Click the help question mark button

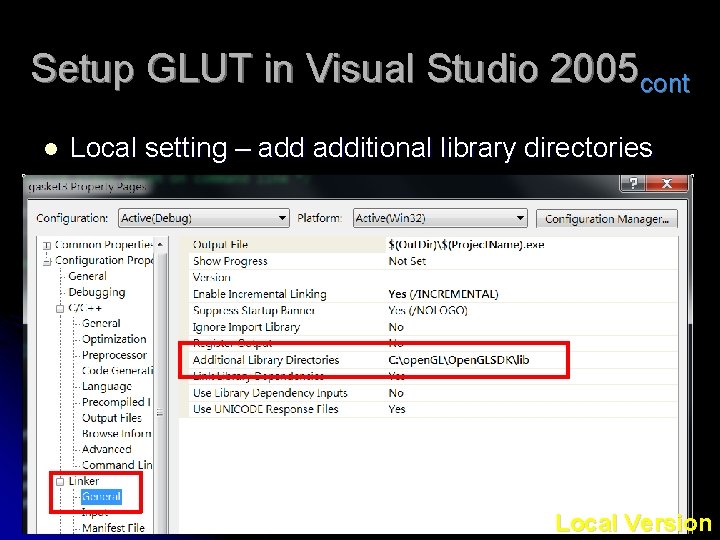pos(633,183)
